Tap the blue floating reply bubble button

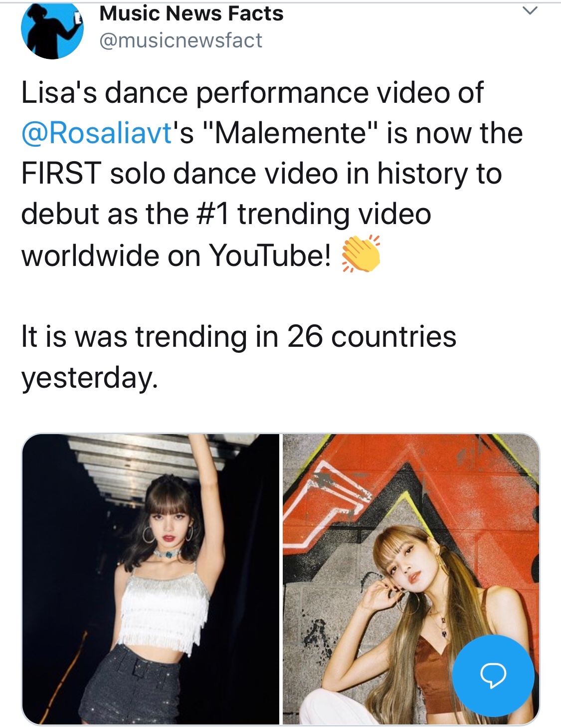493,676
